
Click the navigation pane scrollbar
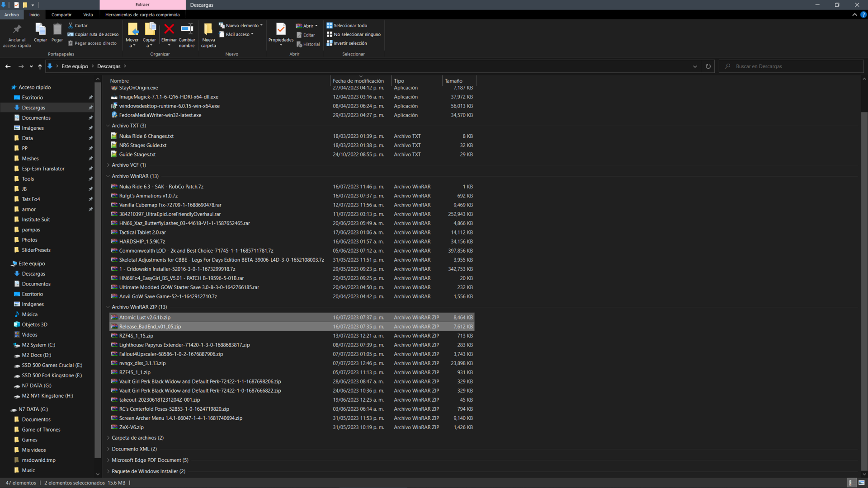pyautogui.click(x=98, y=269)
